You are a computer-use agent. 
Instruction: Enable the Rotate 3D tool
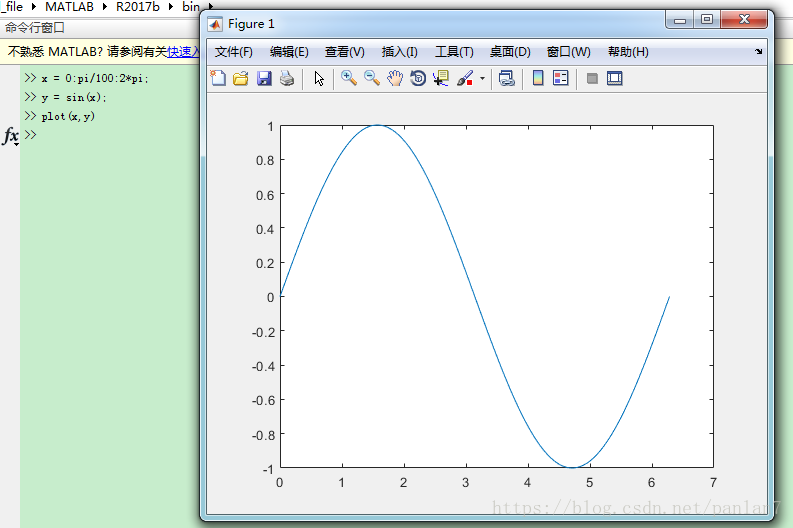[418, 78]
